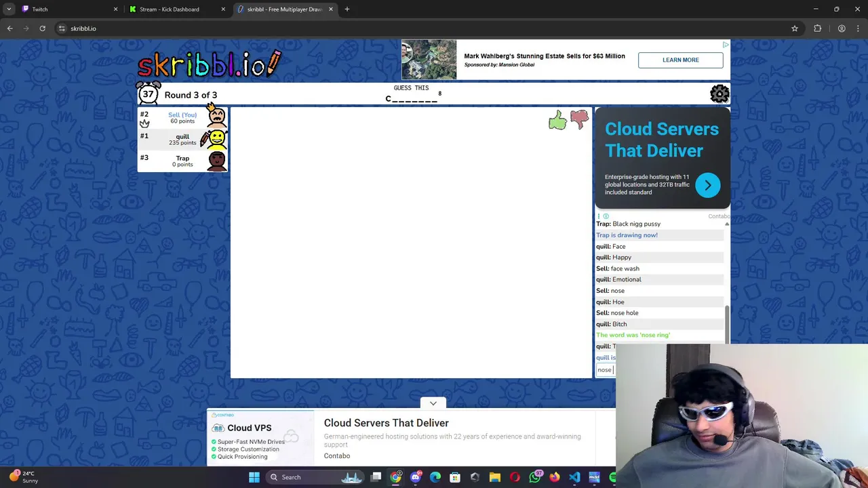
Task: Open the Mark Wahlberg estate ad headline
Action: click(545, 56)
